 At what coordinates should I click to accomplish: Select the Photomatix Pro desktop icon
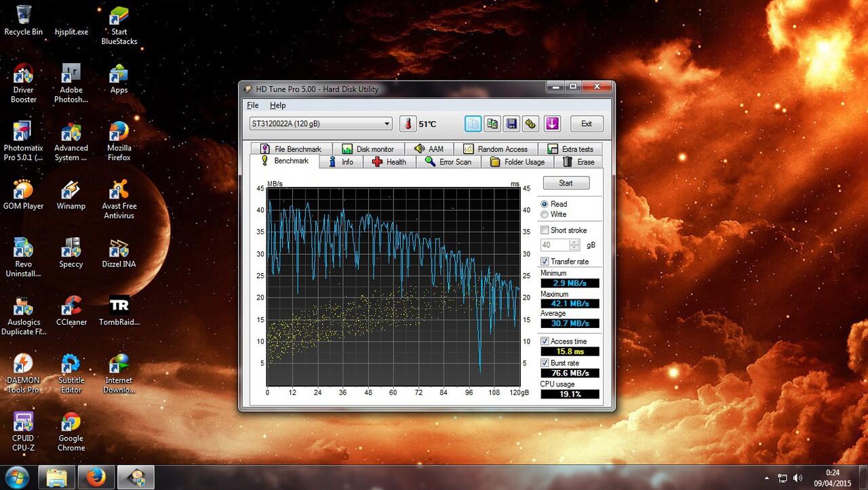23,142
